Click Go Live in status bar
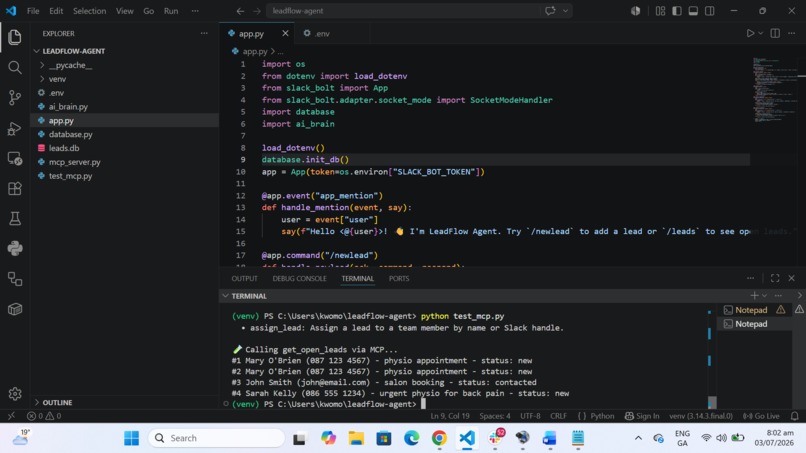Image resolution: width=806 pixels, height=453 pixels. click(x=761, y=416)
